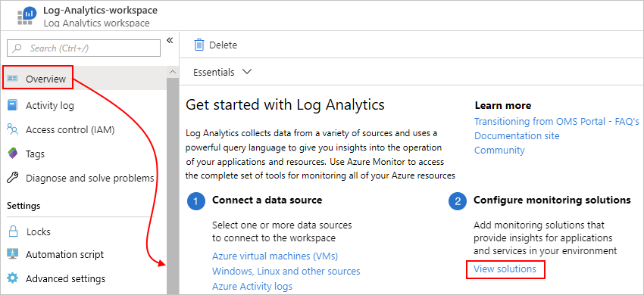Click the sidebar vertical scrollbar
The width and height of the screenshot is (644, 295).
click(x=173, y=185)
